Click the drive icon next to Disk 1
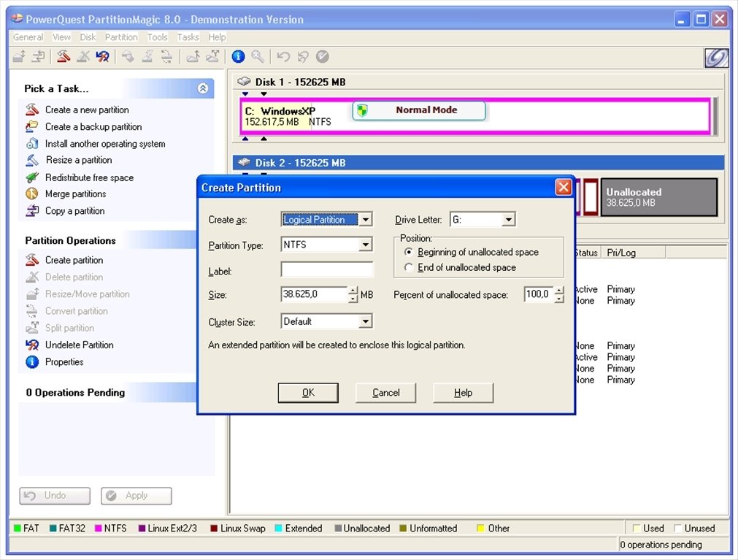Screen dimensions: 738x560 tap(244, 82)
